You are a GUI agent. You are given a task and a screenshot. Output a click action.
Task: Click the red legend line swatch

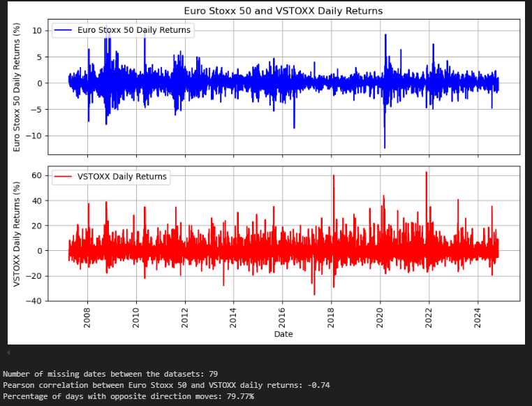click(63, 177)
